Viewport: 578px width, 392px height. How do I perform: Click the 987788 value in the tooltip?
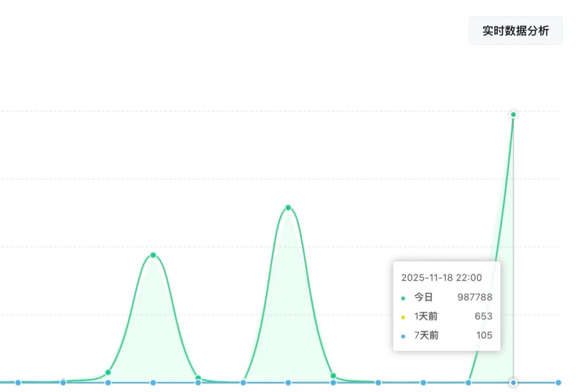475,297
